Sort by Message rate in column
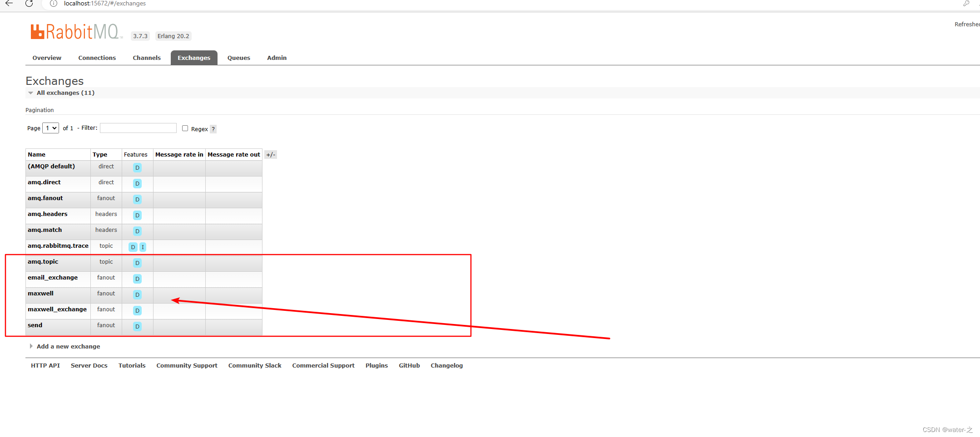 tap(179, 155)
